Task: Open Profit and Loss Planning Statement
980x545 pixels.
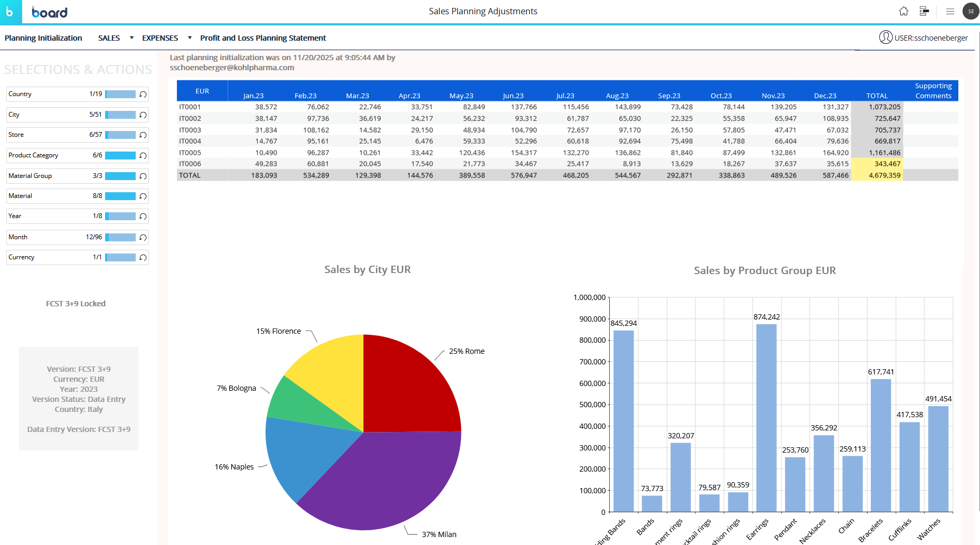Action: tap(263, 38)
